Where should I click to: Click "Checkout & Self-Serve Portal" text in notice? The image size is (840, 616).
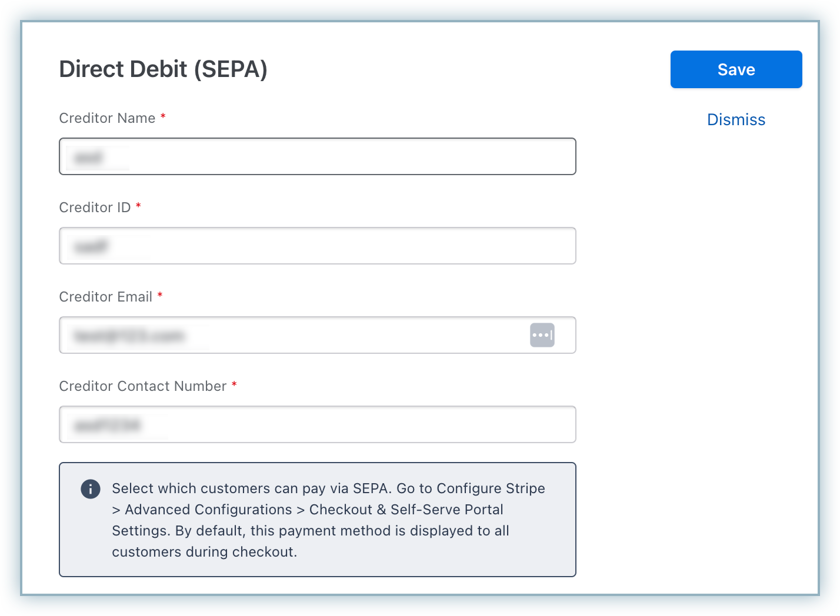(406, 510)
